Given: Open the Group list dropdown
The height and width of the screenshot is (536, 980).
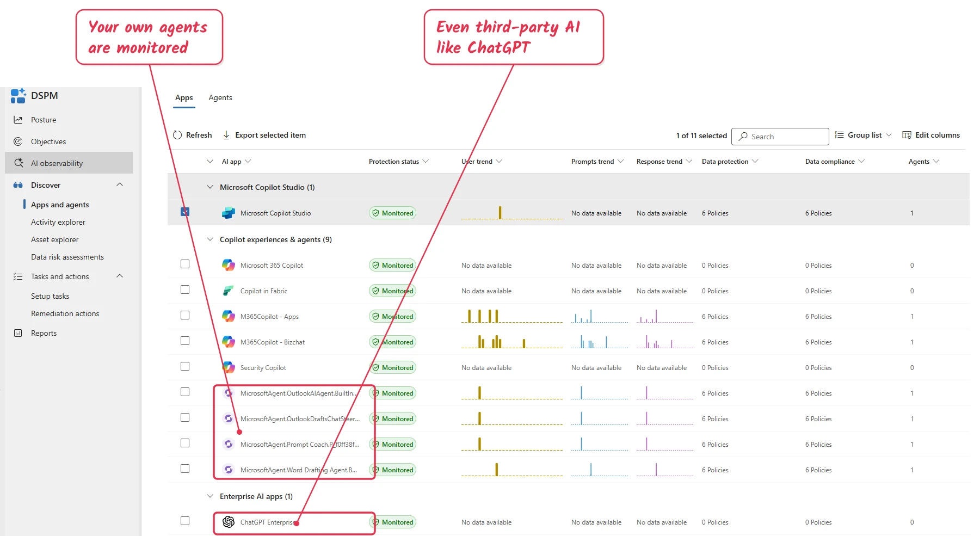Looking at the screenshot, I should click(x=864, y=135).
